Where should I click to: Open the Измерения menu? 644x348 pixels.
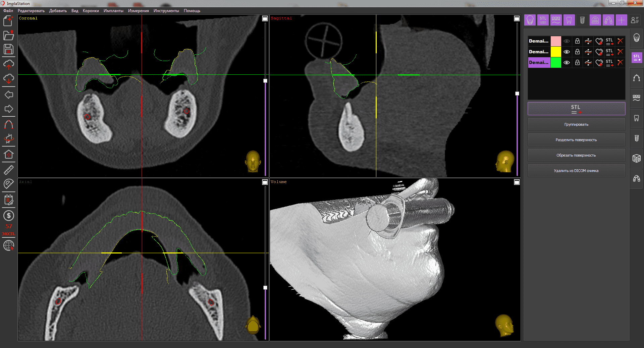click(139, 11)
